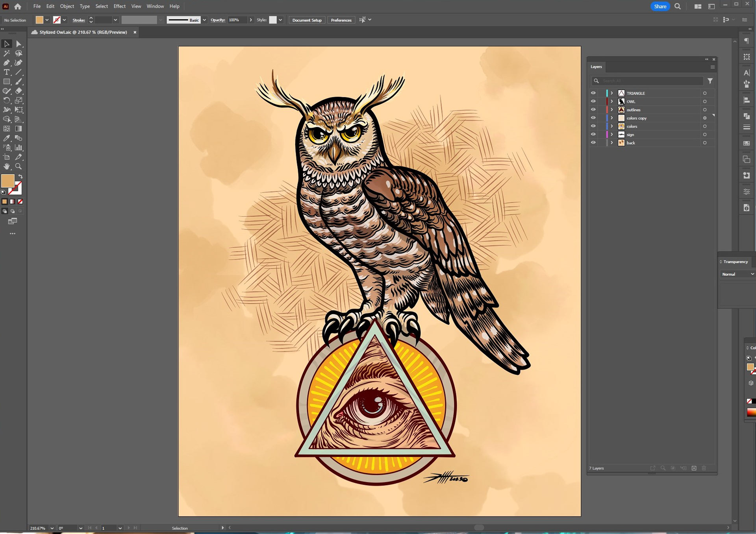Click the Fill color swatch in toolbar
Screen dimensions: 756x534
coord(7,181)
